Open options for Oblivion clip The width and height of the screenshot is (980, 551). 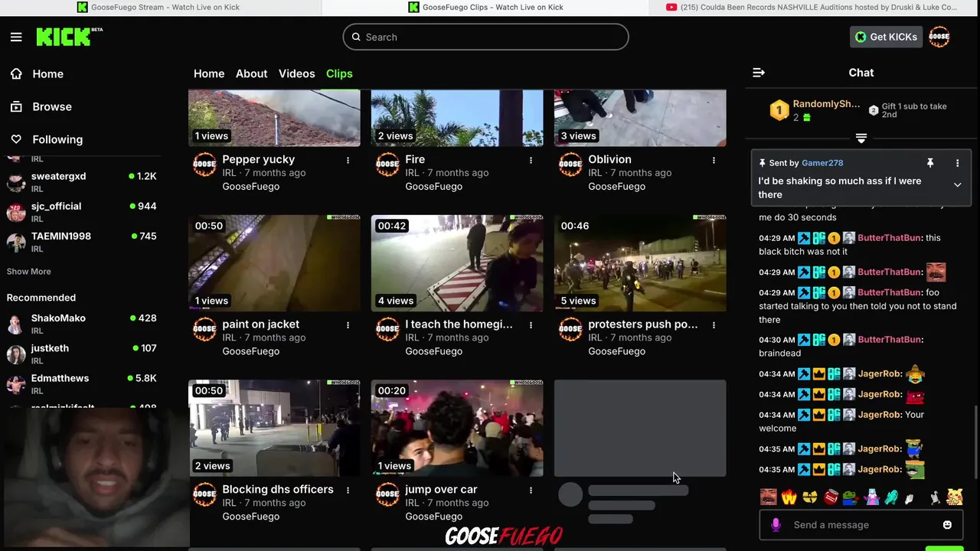pos(714,160)
